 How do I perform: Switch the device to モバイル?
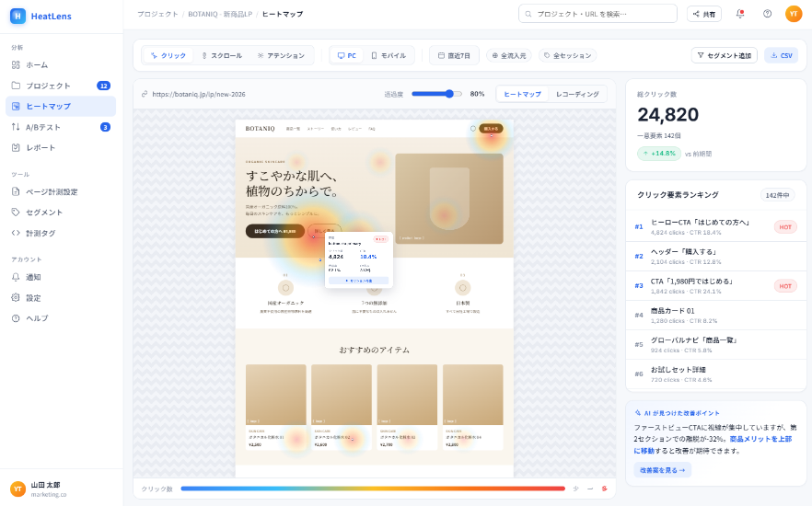(x=389, y=55)
